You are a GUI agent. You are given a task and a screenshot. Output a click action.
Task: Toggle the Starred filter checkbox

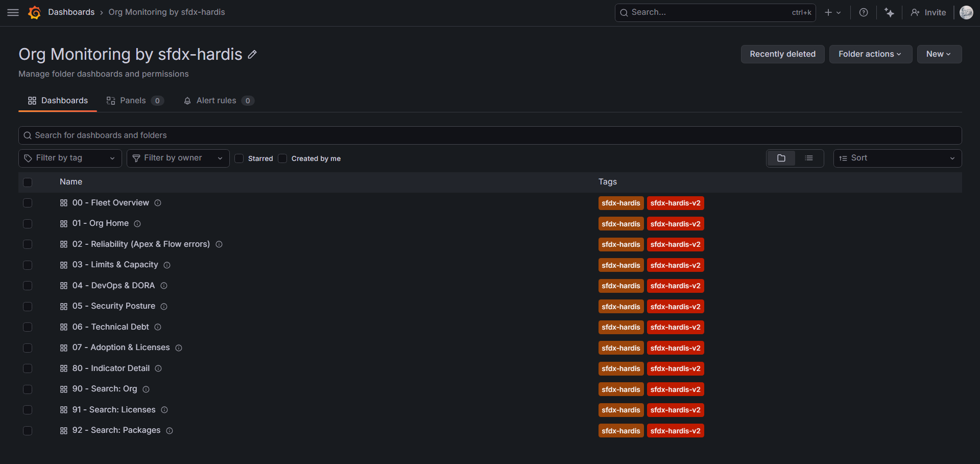(x=239, y=158)
